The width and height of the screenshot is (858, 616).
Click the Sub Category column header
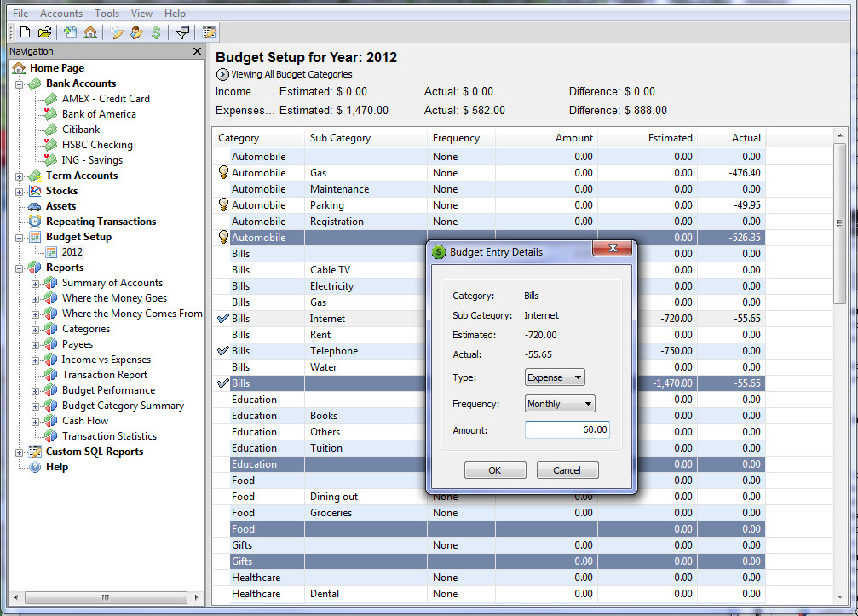click(x=366, y=138)
